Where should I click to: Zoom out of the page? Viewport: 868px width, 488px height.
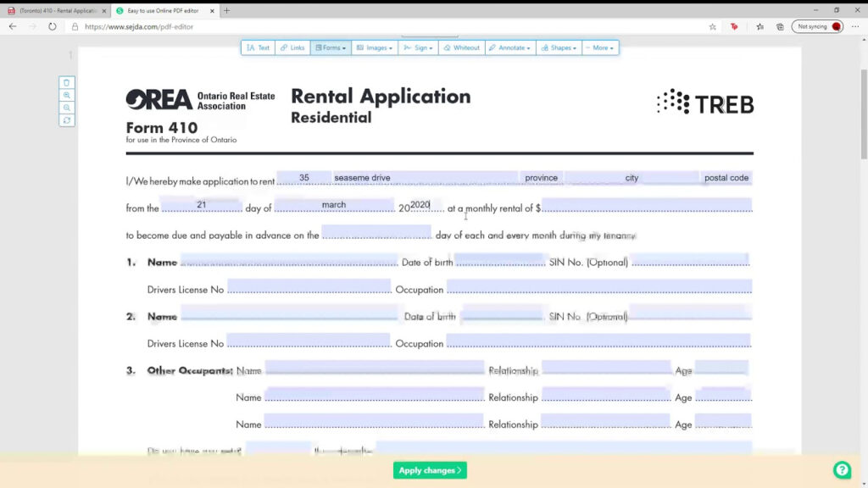click(x=66, y=108)
